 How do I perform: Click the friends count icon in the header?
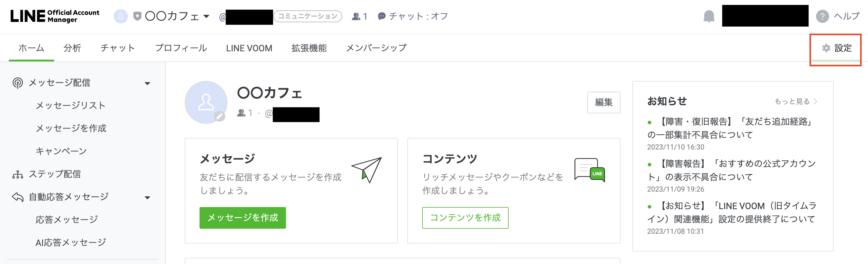coord(356,16)
